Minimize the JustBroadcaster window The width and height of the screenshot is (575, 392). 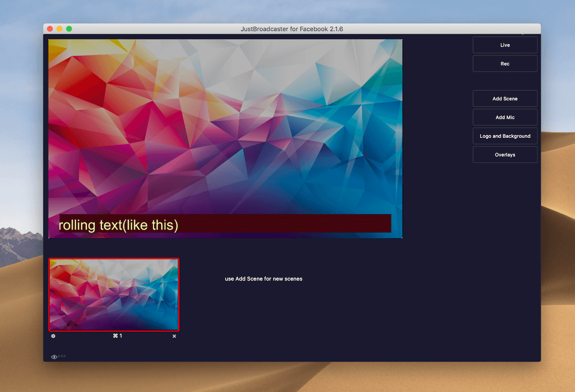[59, 29]
